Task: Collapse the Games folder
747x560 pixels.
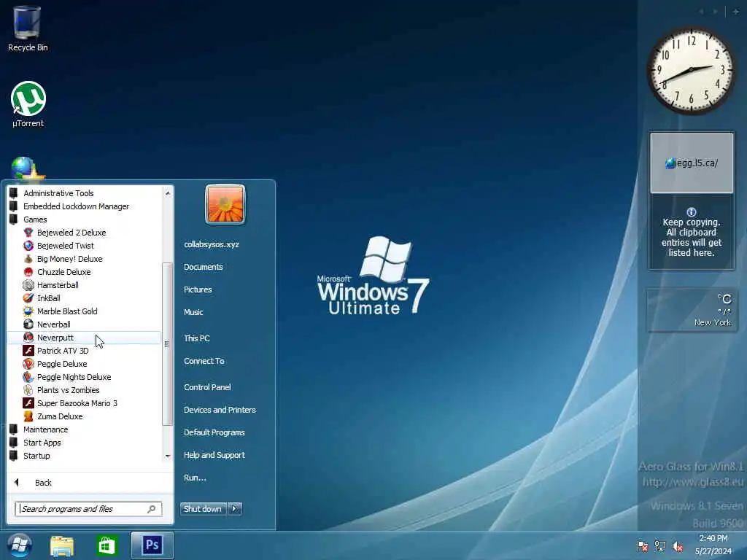Action: pos(35,219)
